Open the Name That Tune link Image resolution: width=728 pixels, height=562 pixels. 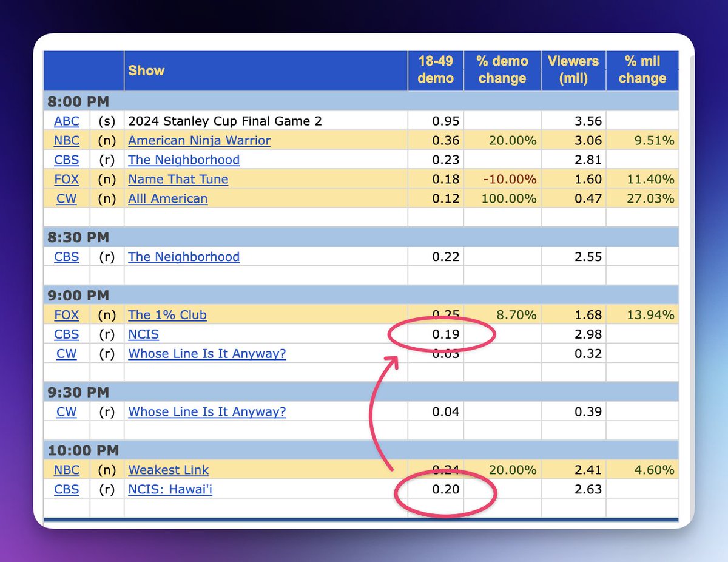pyautogui.click(x=178, y=180)
